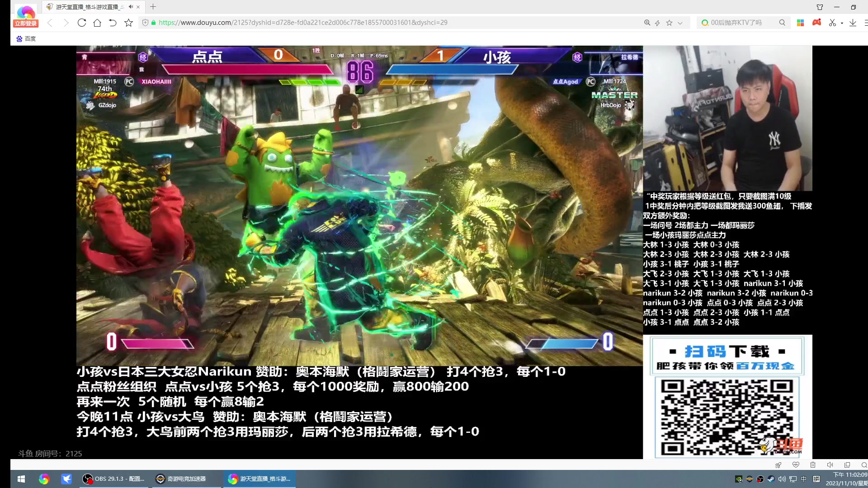Close the 游天堂直播 tab
868x488 pixels.
(x=138, y=7)
